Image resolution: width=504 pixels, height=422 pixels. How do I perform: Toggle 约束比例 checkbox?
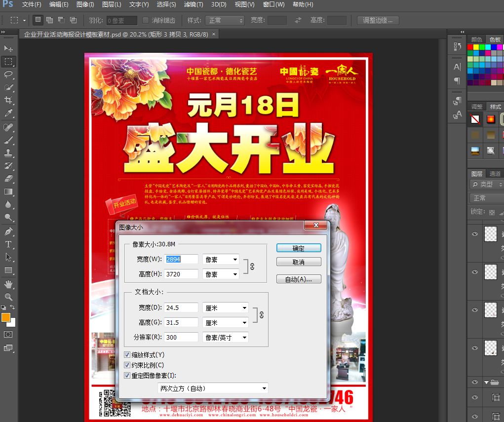coord(127,365)
